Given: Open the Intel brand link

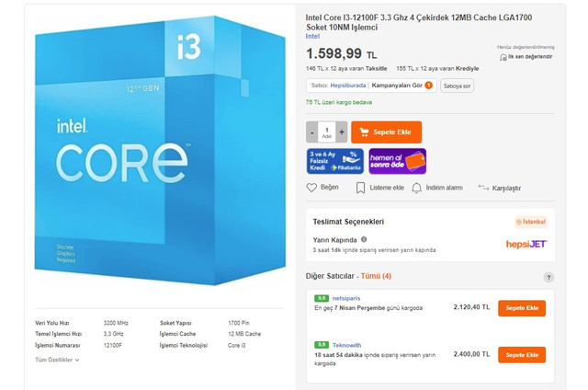Looking at the screenshot, I should pos(313,37).
